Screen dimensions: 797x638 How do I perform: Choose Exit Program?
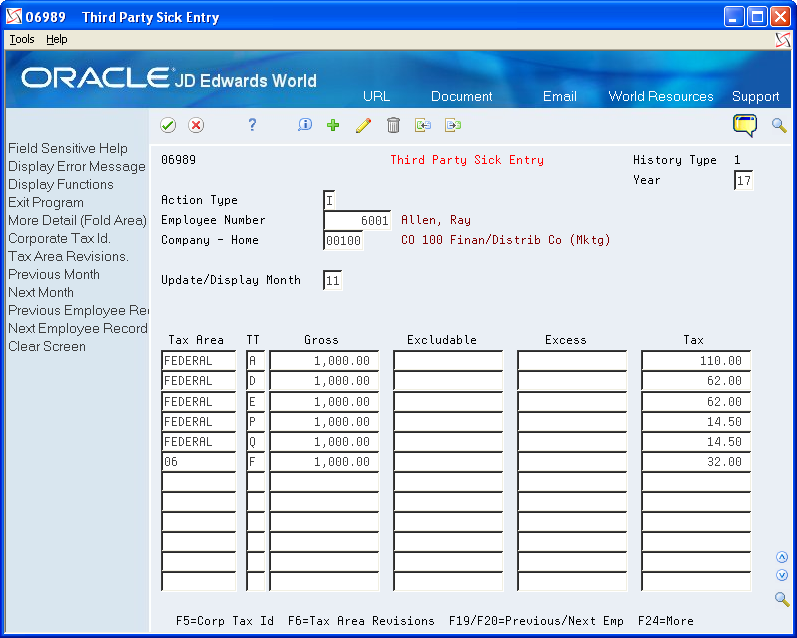point(46,202)
